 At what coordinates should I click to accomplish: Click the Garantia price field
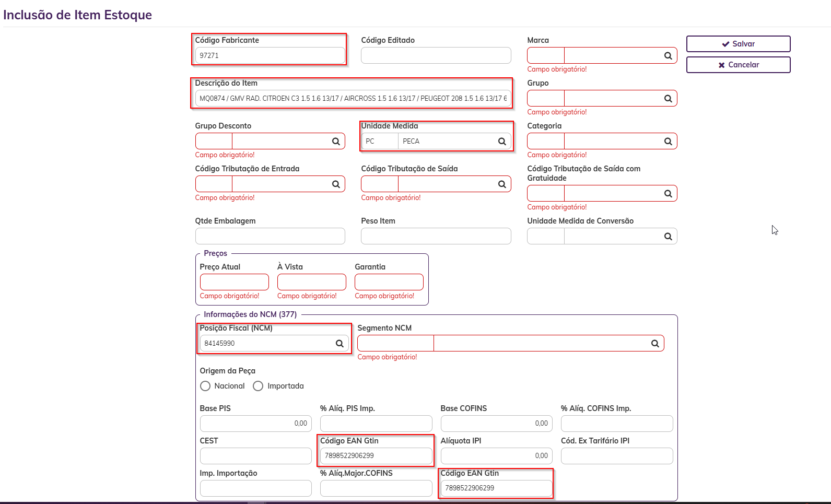coord(389,282)
